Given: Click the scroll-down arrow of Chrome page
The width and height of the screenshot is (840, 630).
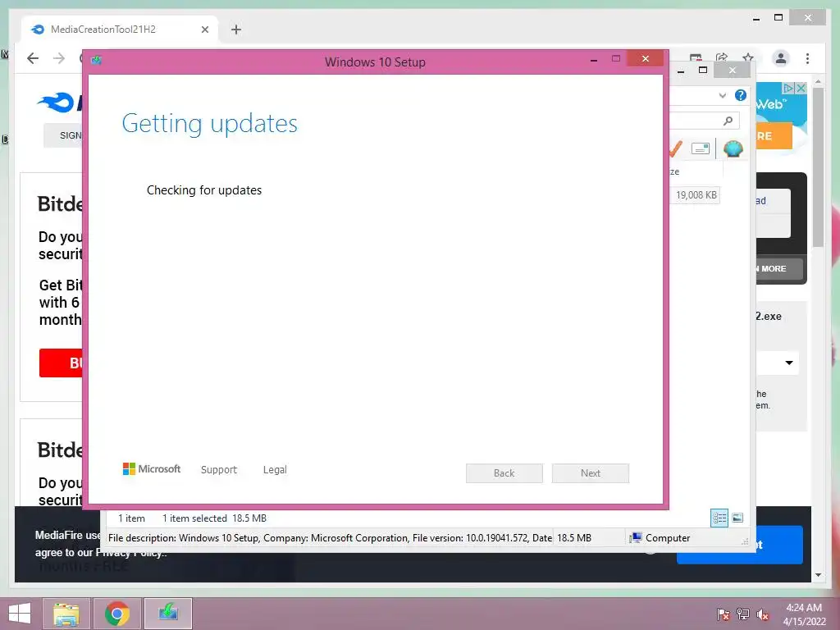Looking at the screenshot, I should click(818, 575).
